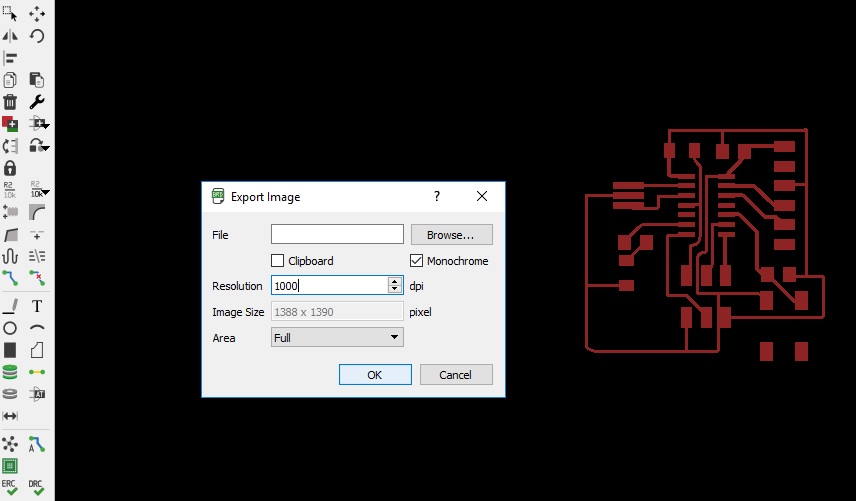Viewport: 856px width, 501px height.
Task: Open the Autorouter tool
Action: (x=37, y=444)
